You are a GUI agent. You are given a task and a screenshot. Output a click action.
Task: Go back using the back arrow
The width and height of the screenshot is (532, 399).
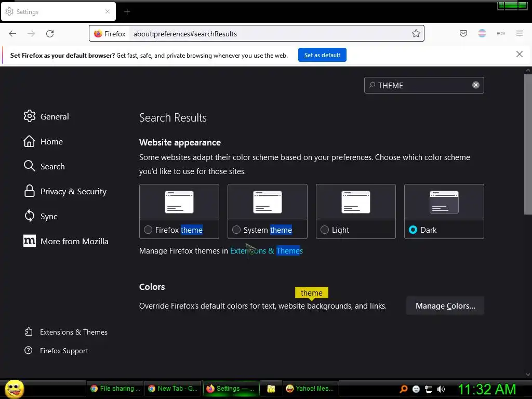coord(12,34)
